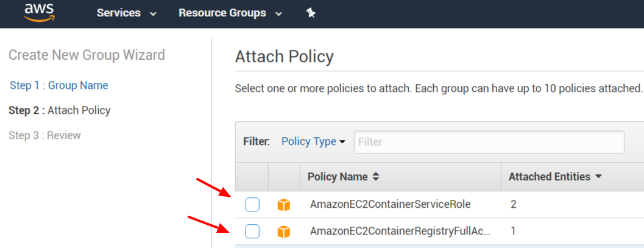
Task: Click the AmazonEC2ContainerServiceRole policy name
Action: pyautogui.click(x=390, y=204)
